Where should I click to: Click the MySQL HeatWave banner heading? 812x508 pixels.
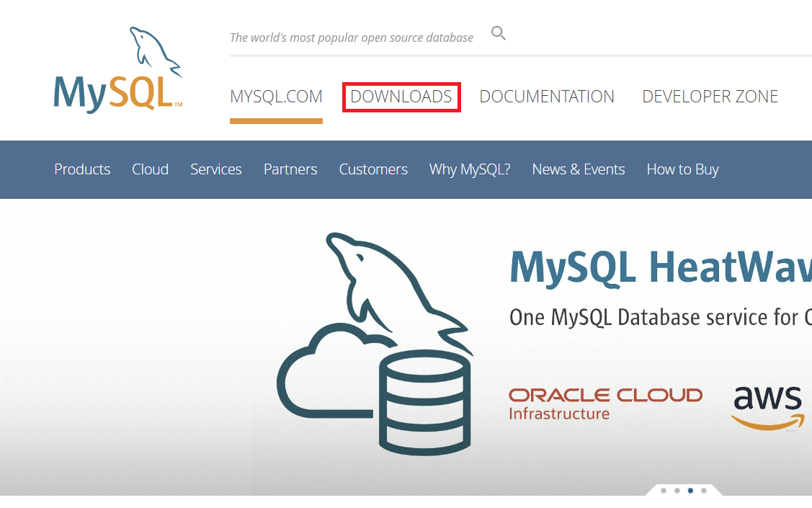pyautogui.click(x=661, y=268)
